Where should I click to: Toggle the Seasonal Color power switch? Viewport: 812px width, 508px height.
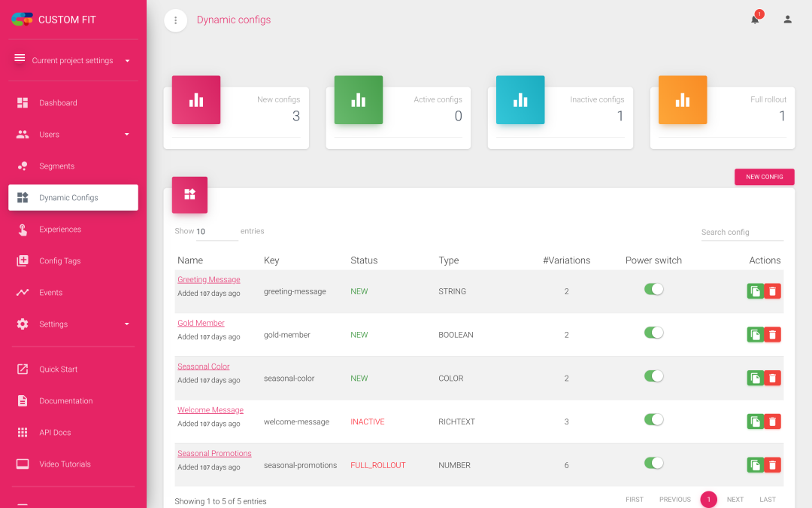pos(653,376)
